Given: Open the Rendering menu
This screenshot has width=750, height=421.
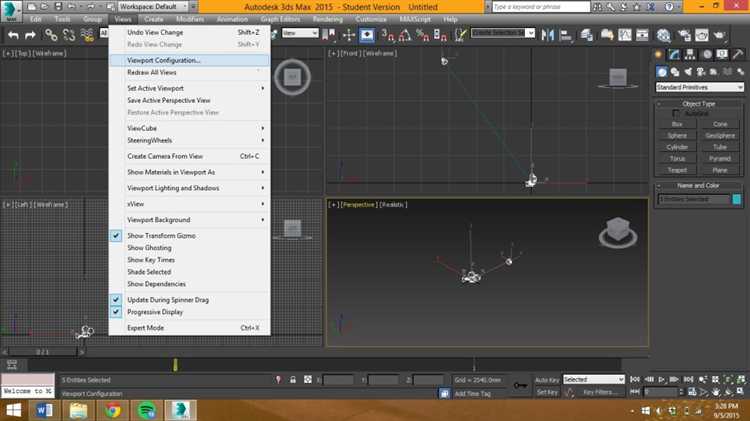Looking at the screenshot, I should pyautogui.click(x=328, y=19).
